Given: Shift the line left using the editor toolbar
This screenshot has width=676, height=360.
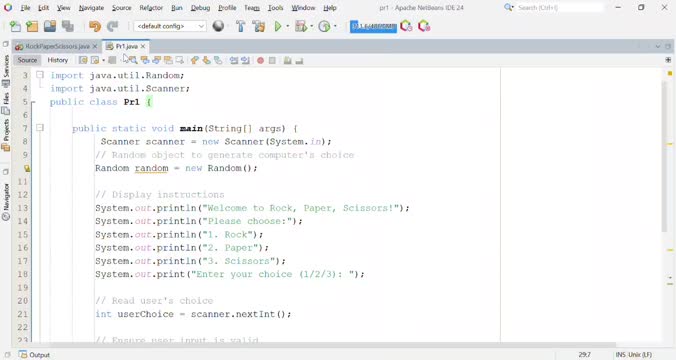Looking at the screenshot, I should [x=234, y=60].
